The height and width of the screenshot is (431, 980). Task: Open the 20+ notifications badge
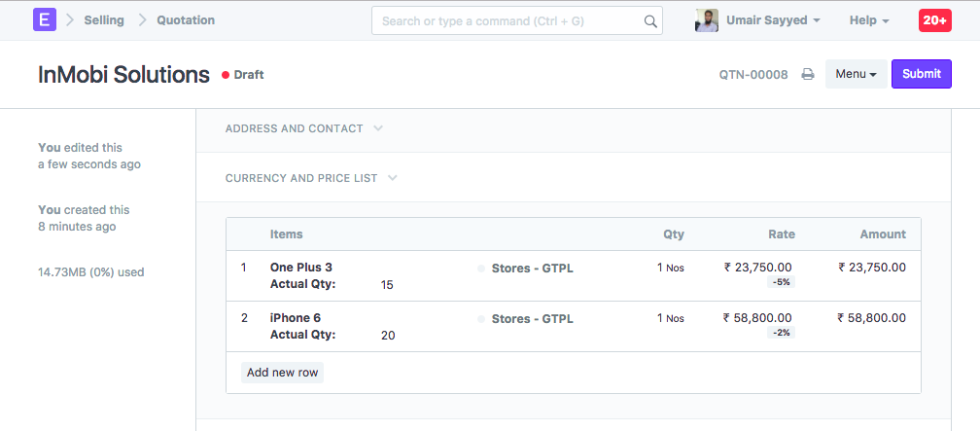(934, 20)
